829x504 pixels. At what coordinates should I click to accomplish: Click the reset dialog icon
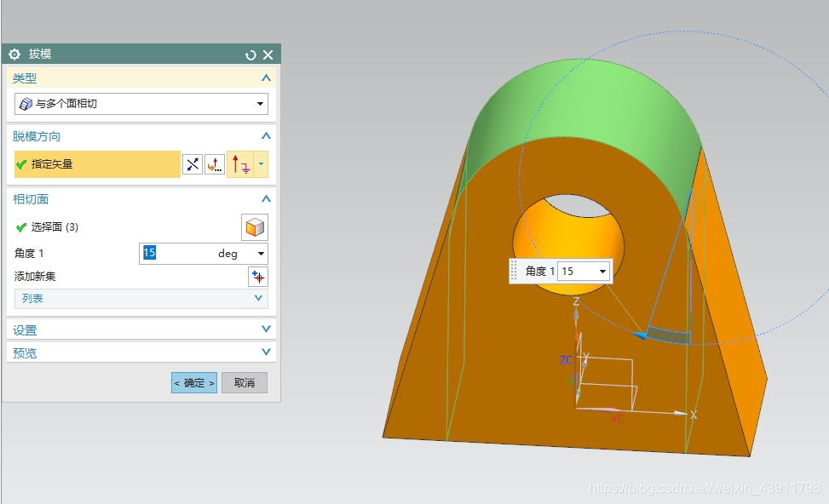point(250,55)
